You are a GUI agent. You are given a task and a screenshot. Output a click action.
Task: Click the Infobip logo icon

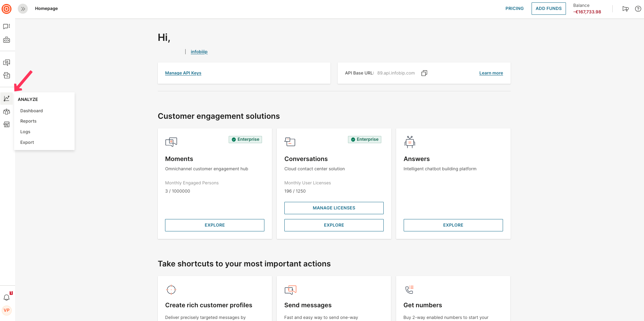point(7,9)
